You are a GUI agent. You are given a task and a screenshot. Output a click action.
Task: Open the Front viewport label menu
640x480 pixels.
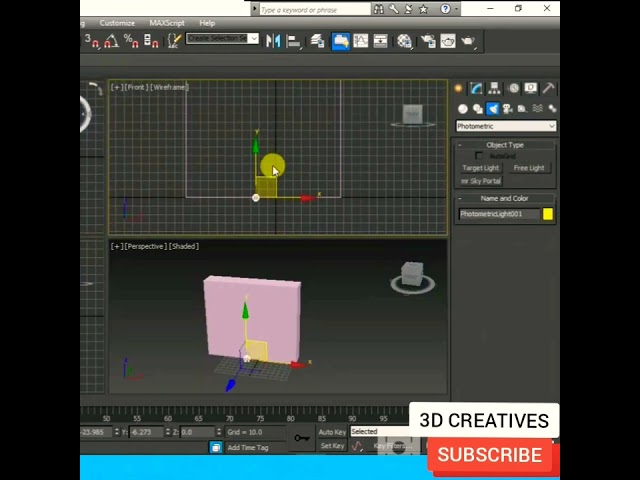(x=136, y=87)
